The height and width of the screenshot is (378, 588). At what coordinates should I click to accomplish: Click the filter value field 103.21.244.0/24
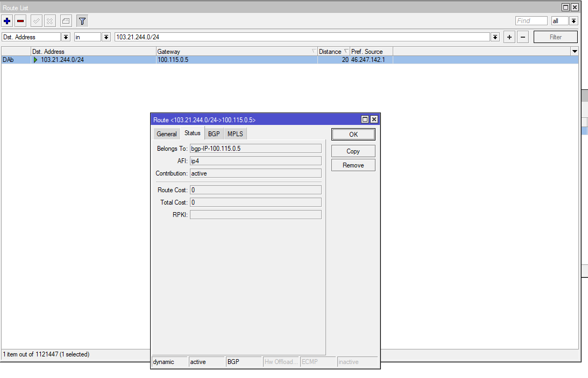(x=302, y=37)
